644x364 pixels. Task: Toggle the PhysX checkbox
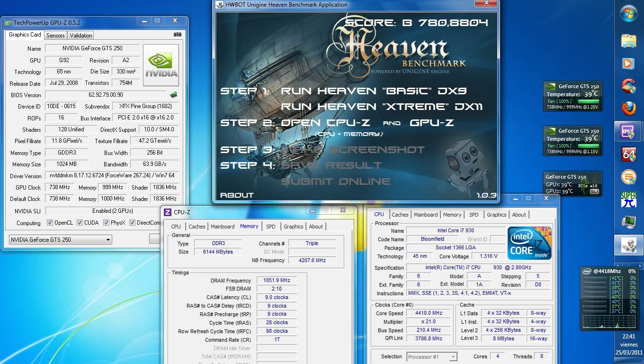(107, 223)
